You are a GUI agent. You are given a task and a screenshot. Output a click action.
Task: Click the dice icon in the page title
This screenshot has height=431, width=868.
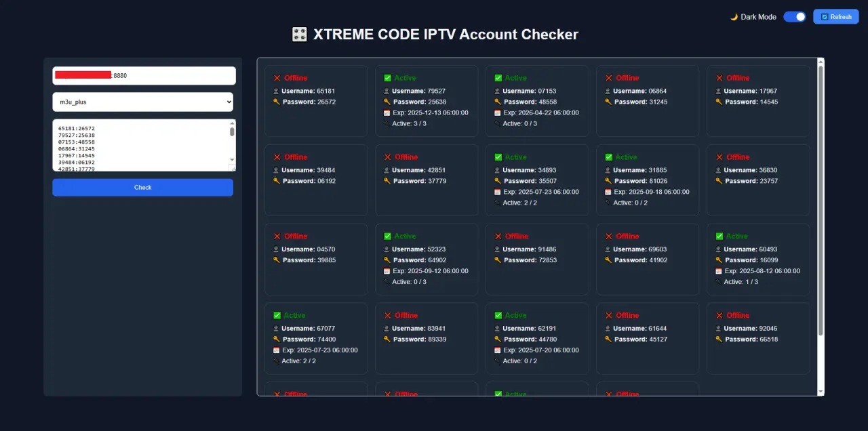tap(299, 35)
